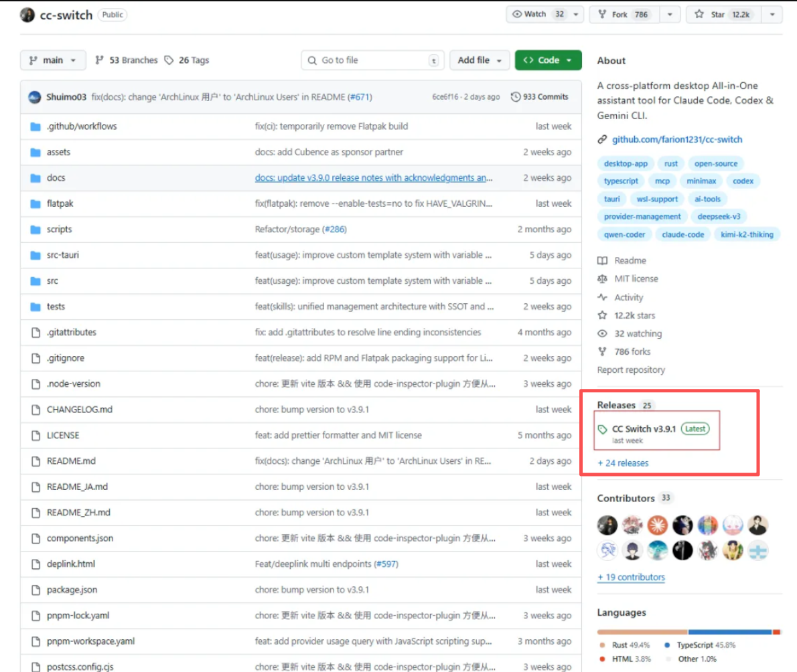Click the stars icon beside 12.2k stars

click(602, 315)
